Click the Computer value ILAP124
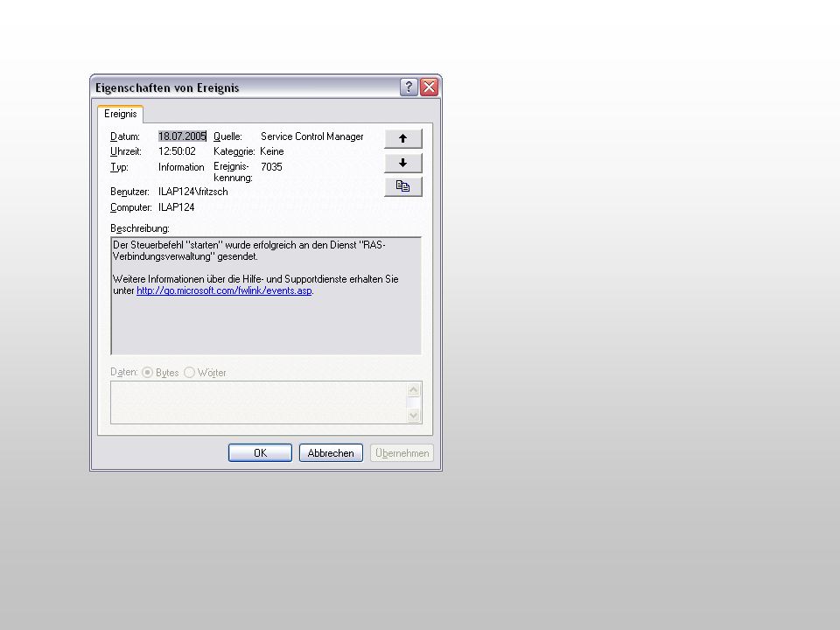Screen dimensions: 840x630 coord(176,206)
